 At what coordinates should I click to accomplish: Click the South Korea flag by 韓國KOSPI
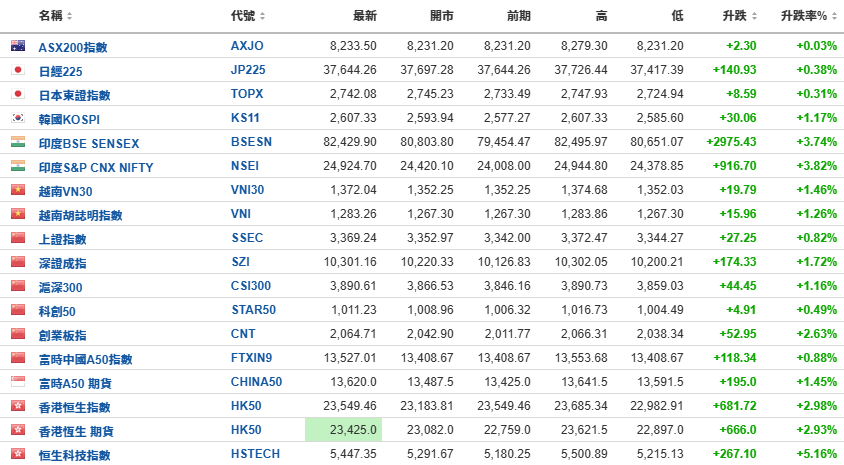(18, 118)
